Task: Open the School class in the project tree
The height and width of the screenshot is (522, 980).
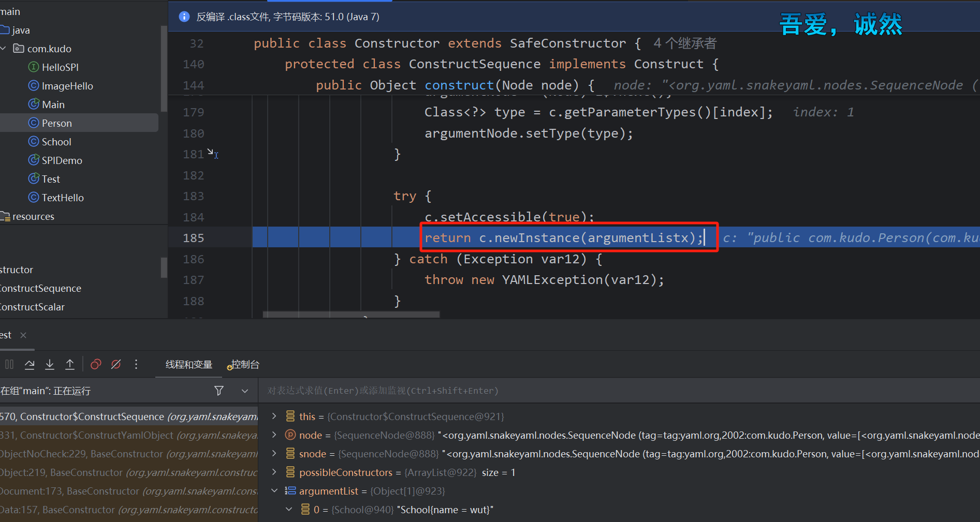Action: 56,142
